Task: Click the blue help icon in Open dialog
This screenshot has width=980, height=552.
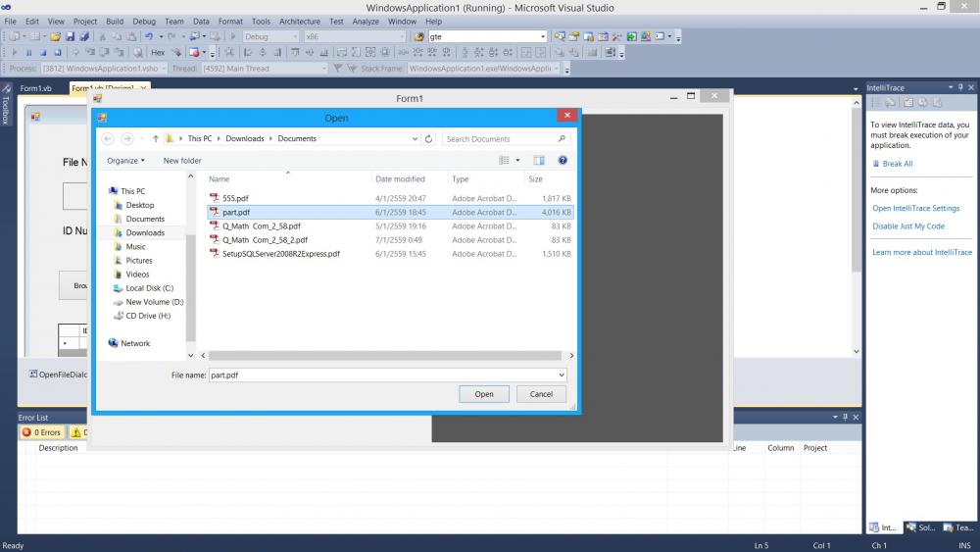Action: 563,161
